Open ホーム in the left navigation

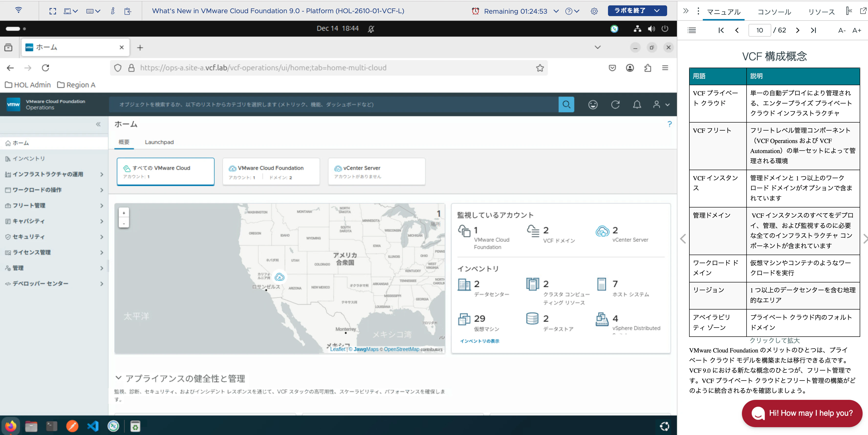54,143
